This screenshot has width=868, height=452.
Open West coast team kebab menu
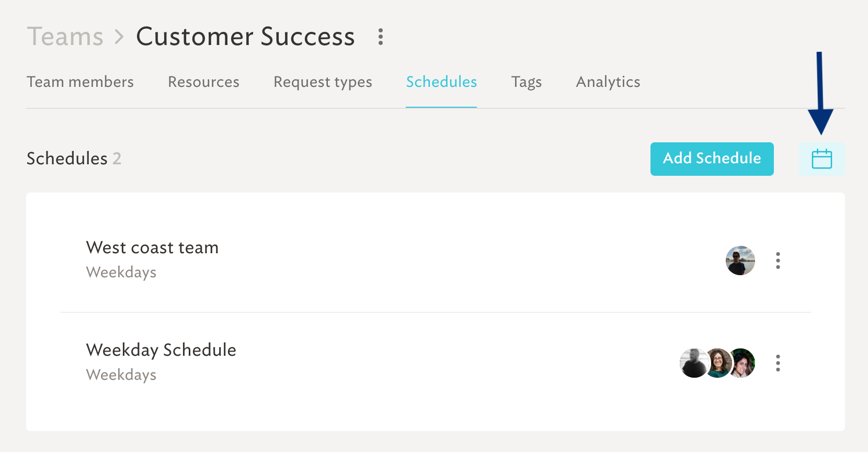[x=778, y=261]
